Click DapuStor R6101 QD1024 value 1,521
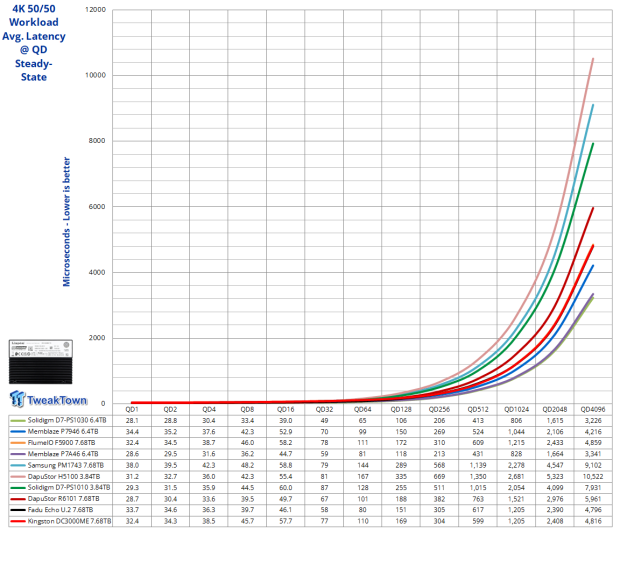Image resolution: width=620 pixels, height=568 pixels. [516, 499]
